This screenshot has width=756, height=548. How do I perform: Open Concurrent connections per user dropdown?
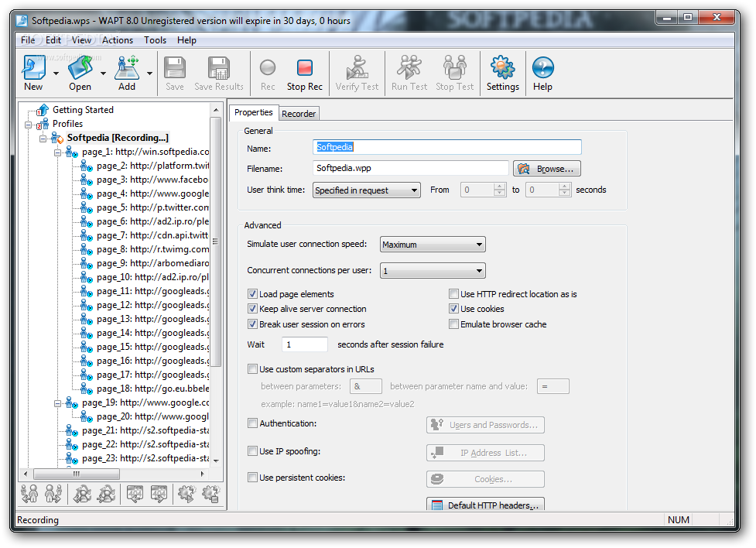433,271
